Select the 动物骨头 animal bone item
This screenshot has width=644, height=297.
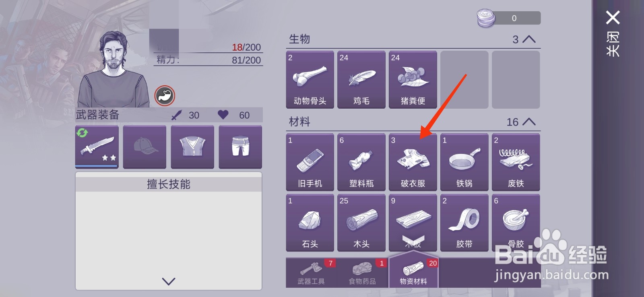[x=310, y=80]
